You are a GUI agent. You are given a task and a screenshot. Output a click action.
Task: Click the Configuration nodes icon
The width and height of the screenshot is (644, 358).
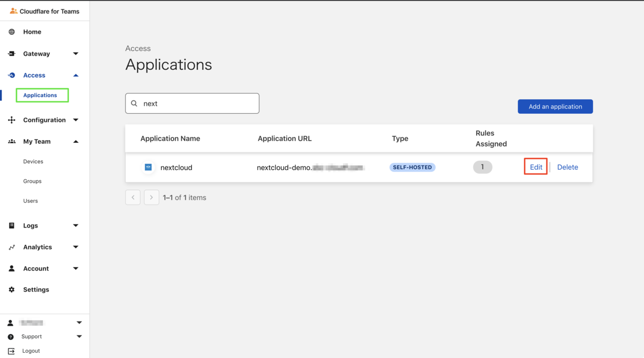(x=12, y=120)
